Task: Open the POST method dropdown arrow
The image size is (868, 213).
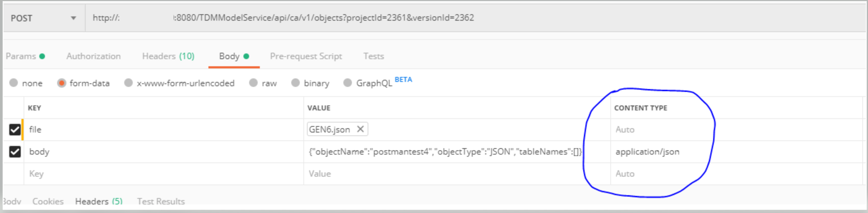Action: (73, 18)
